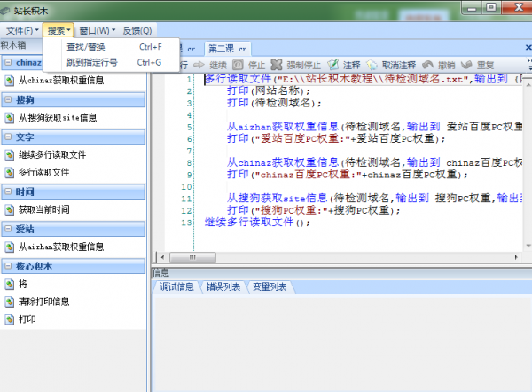Close the editor tab panel X
Screen dimensions: 532x392
point(528,48)
